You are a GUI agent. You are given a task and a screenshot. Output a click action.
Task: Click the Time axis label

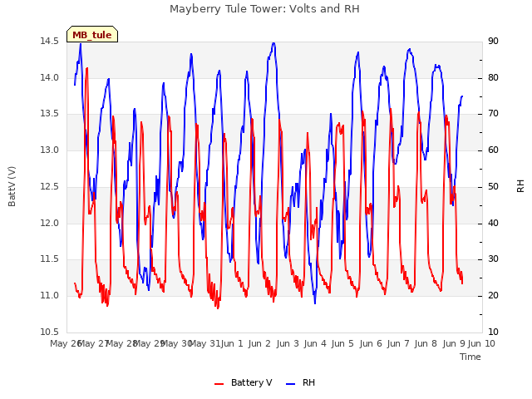click(x=470, y=357)
